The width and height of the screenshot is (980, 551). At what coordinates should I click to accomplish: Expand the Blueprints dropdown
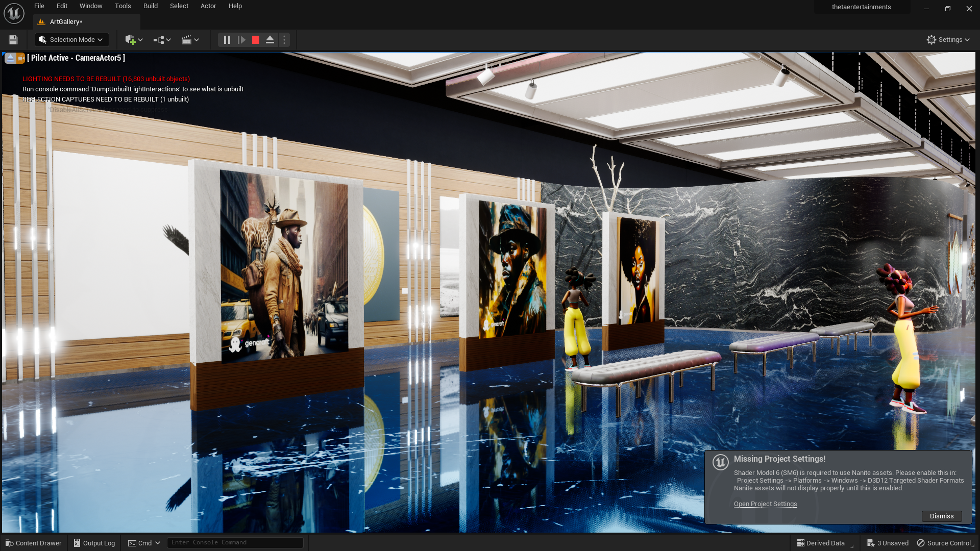(x=162, y=40)
